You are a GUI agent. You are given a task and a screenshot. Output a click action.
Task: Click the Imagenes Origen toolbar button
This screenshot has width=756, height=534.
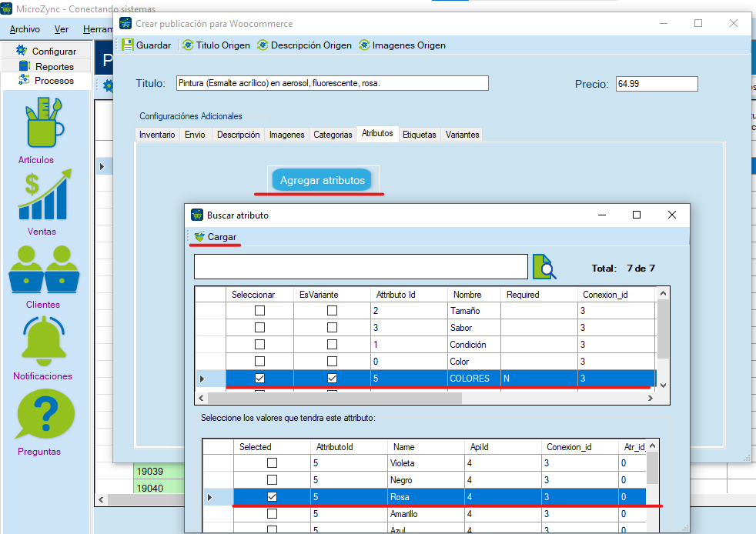[402, 45]
